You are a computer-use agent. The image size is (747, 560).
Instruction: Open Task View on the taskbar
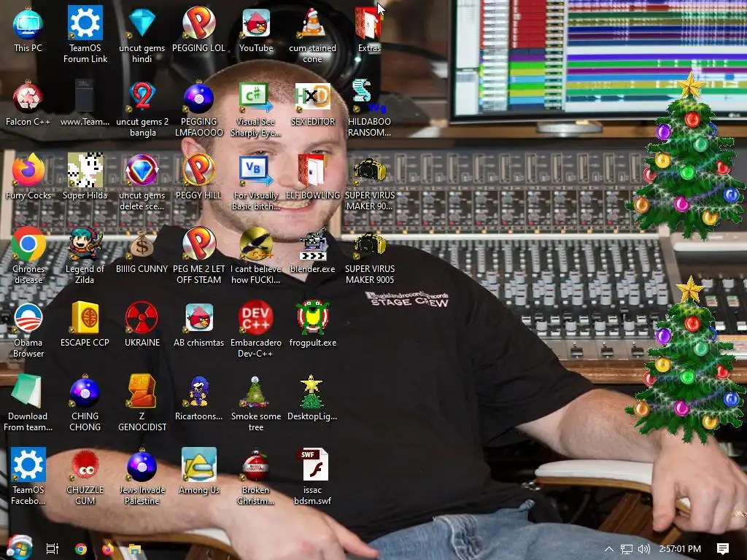click(52, 549)
